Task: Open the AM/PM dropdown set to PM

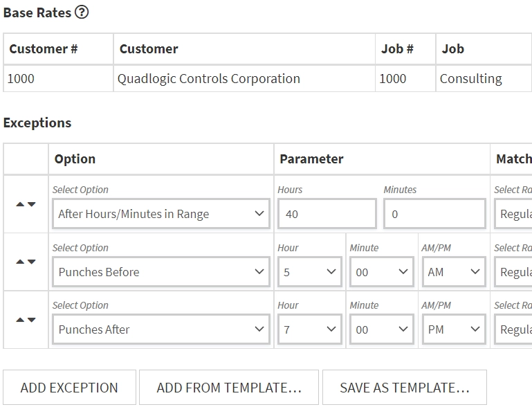Action: pyautogui.click(x=453, y=329)
